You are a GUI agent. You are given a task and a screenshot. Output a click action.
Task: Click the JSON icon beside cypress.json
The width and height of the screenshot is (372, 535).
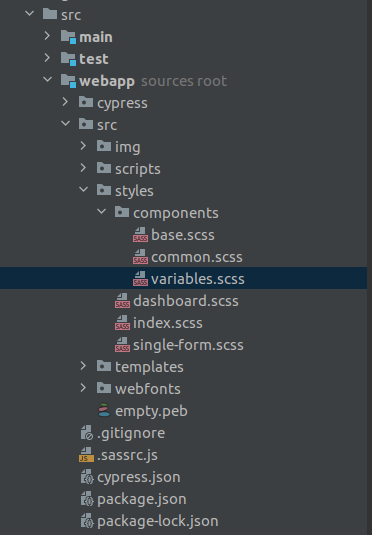87,477
